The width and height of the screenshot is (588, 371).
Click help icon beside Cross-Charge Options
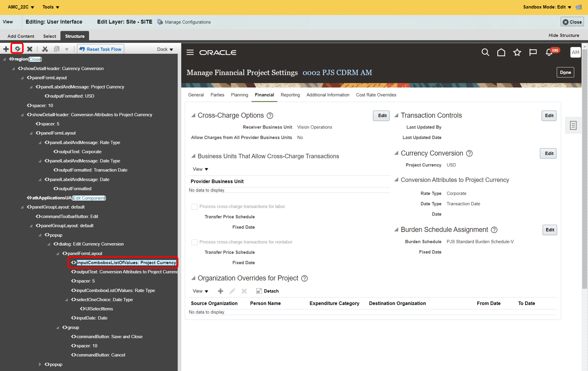point(270,116)
